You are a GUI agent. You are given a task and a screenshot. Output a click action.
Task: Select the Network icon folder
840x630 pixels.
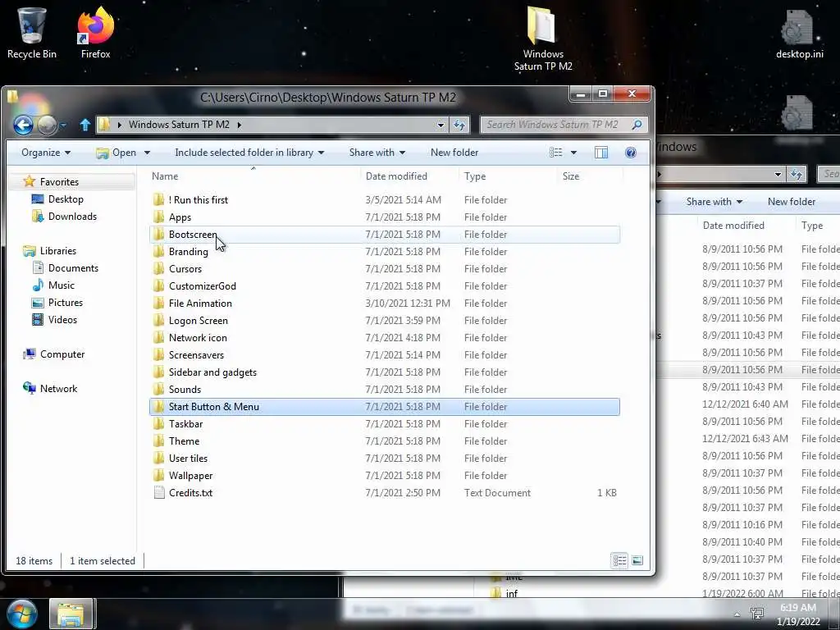384,337
